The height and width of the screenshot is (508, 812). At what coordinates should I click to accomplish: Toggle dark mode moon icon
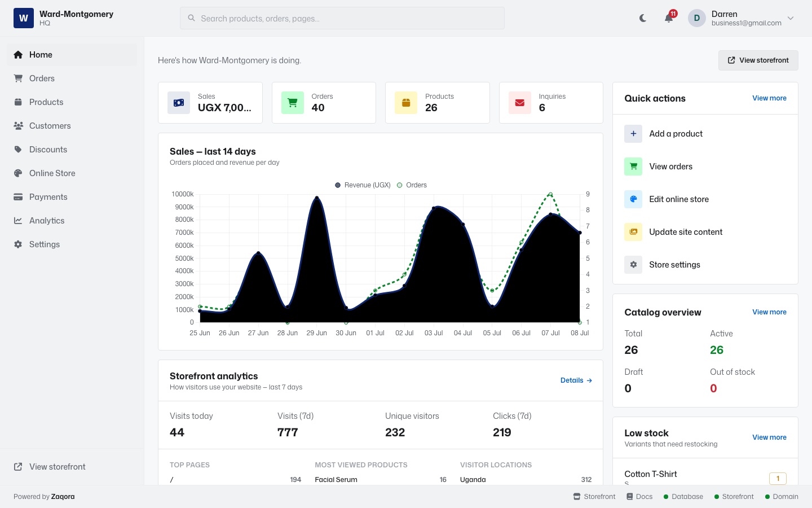tap(643, 18)
